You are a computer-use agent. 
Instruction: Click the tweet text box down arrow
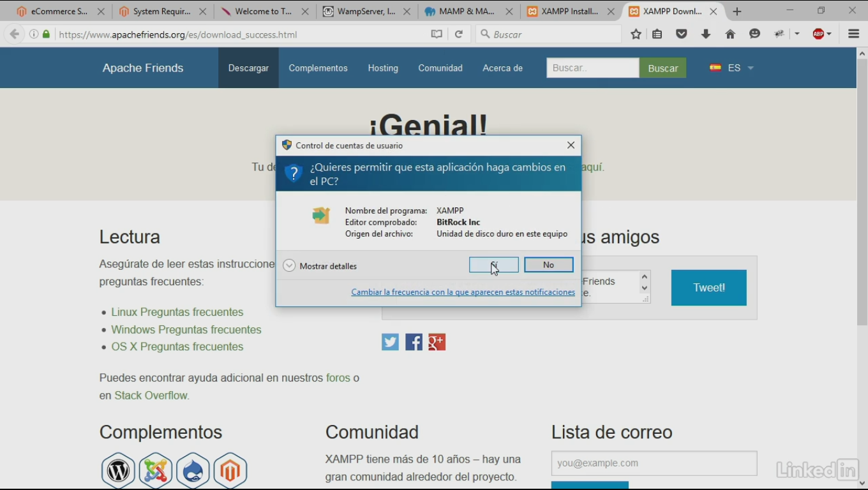pyautogui.click(x=645, y=288)
